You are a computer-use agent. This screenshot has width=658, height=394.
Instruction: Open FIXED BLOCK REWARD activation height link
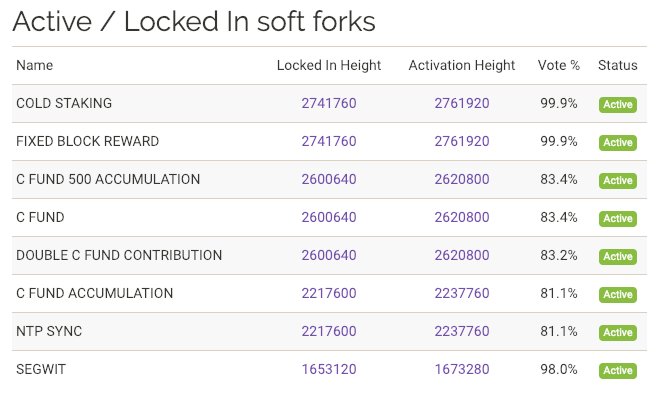click(x=462, y=141)
